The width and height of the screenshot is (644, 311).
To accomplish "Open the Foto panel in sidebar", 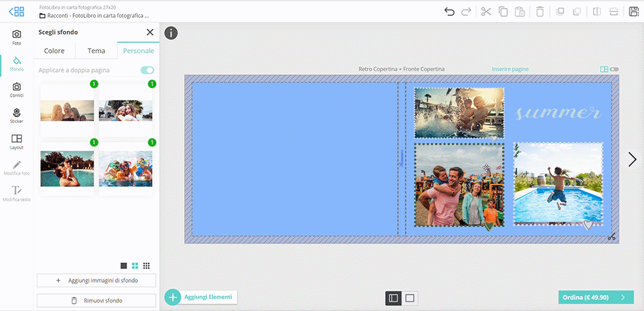I will pyautogui.click(x=16, y=37).
